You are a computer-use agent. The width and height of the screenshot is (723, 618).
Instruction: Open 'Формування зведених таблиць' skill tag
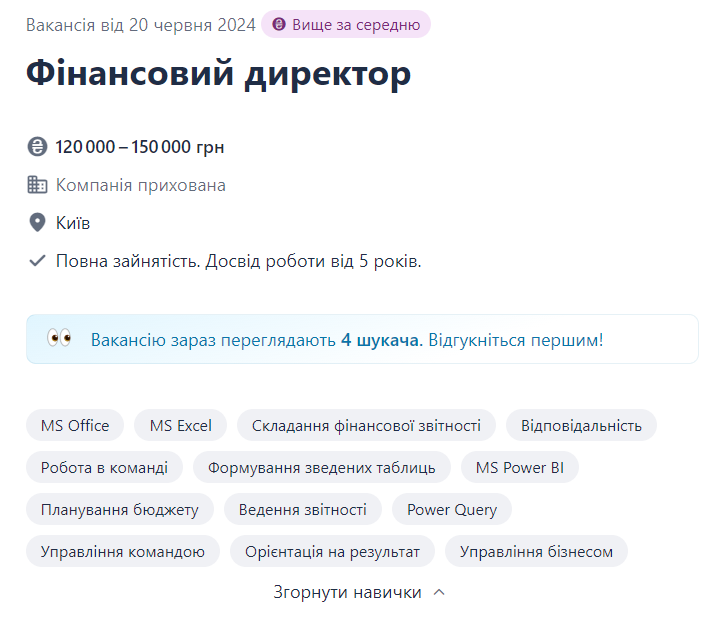point(322,467)
